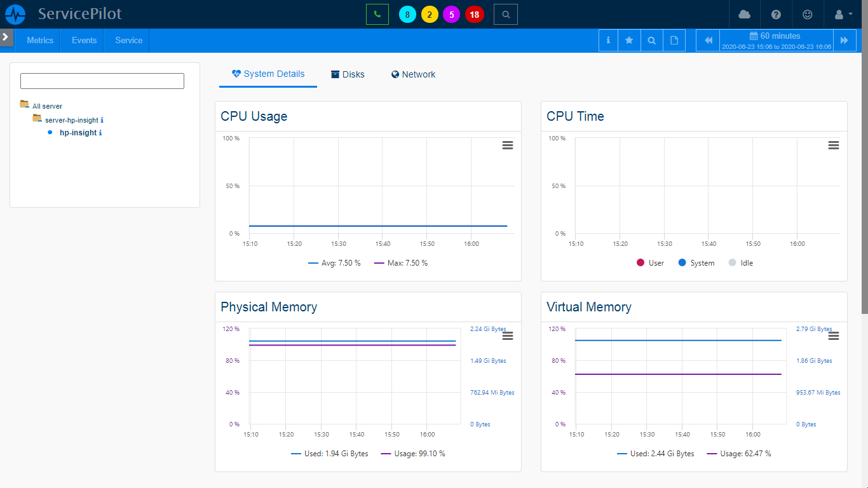
Task: Click the server tree filter input field
Action: [x=102, y=81]
